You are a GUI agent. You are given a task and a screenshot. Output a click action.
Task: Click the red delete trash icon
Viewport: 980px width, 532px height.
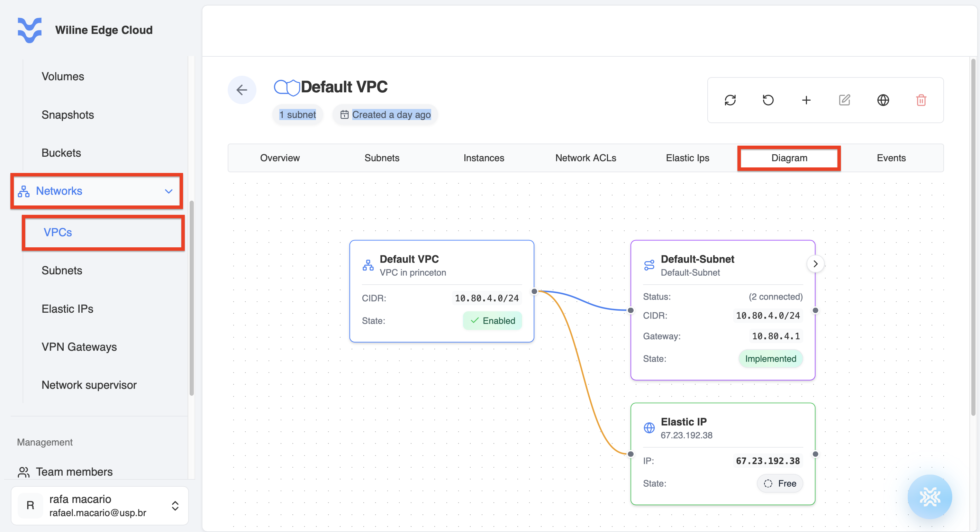(x=921, y=100)
